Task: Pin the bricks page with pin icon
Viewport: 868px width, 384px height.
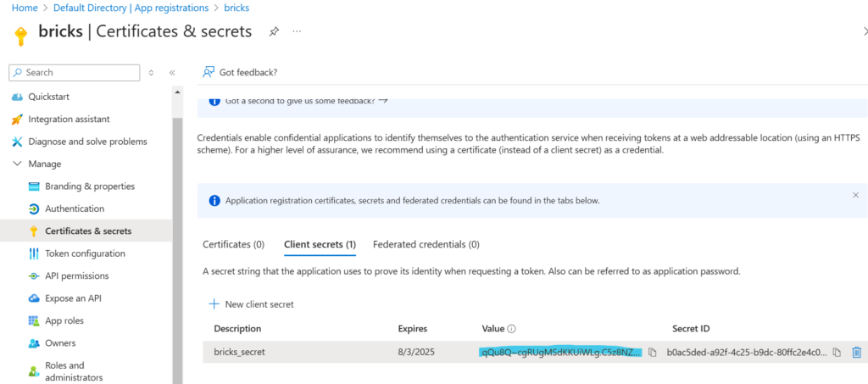Action: point(274,31)
